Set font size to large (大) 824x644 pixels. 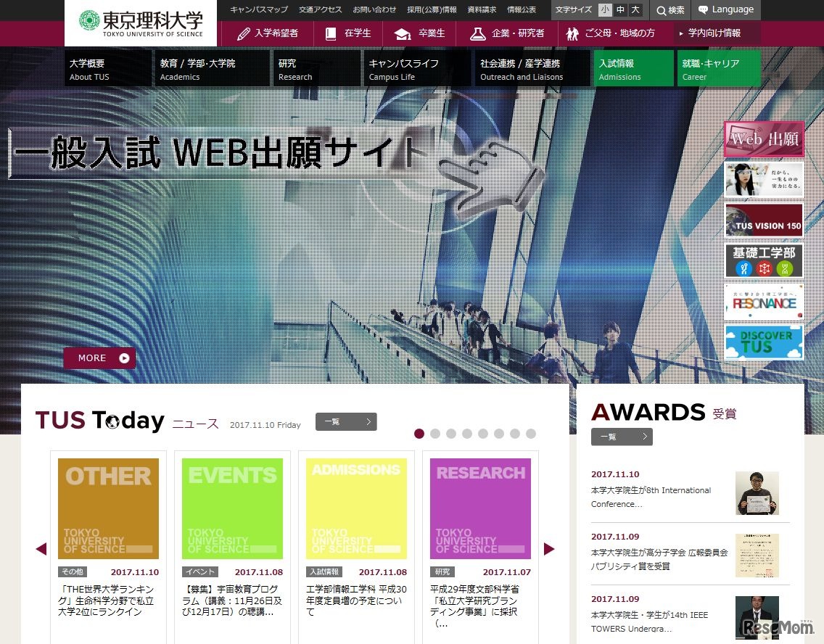636,10
